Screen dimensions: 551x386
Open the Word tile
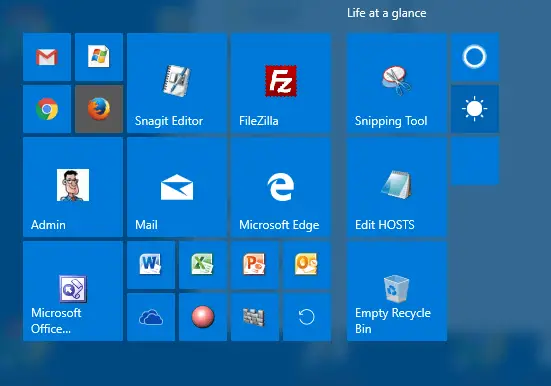pos(151,265)
